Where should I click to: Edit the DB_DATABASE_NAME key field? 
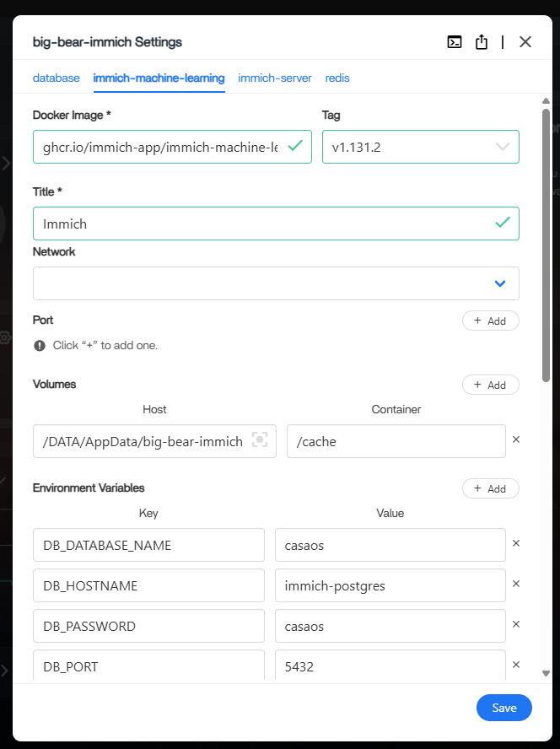[x=148, y=545]
